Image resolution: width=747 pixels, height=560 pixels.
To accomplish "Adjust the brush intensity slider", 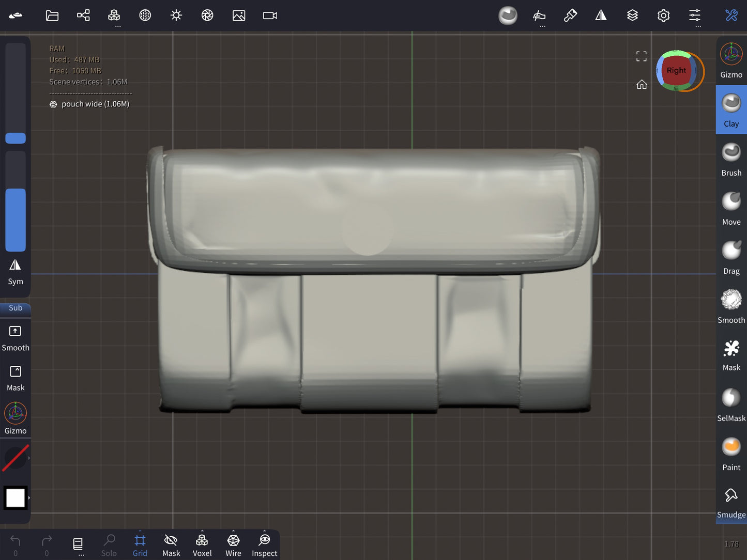I will [x=16, y=201].
